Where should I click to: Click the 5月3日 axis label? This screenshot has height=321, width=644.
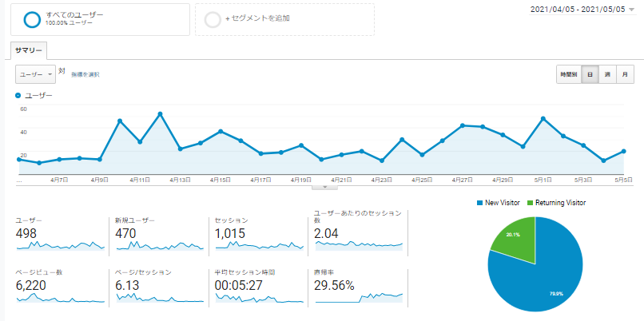(583, 180)
